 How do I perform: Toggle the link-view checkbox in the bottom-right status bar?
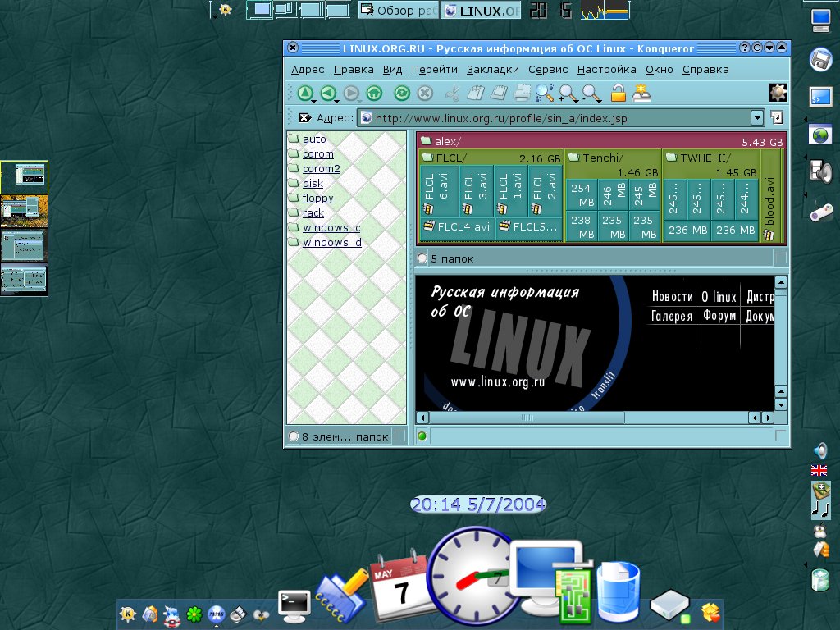pyautogui.click(x=780, y=436)
